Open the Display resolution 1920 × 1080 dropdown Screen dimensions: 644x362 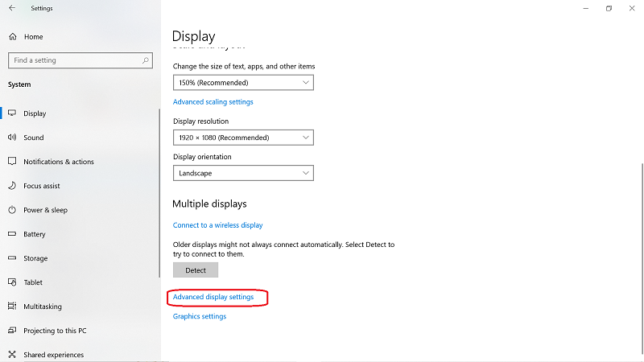pos(243,138)
